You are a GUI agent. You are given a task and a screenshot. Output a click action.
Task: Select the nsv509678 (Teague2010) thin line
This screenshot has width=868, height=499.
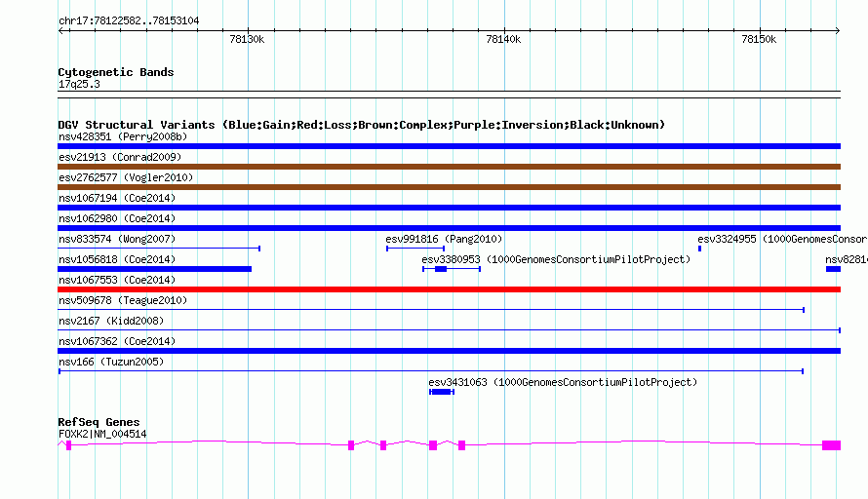[x=431, y=310]
